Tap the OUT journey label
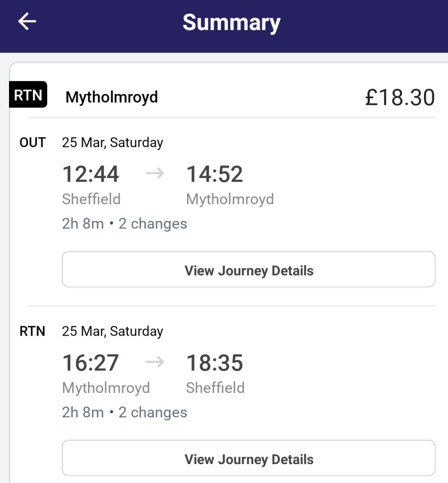The width and height of the screenshot is (448, 483). 33,143
